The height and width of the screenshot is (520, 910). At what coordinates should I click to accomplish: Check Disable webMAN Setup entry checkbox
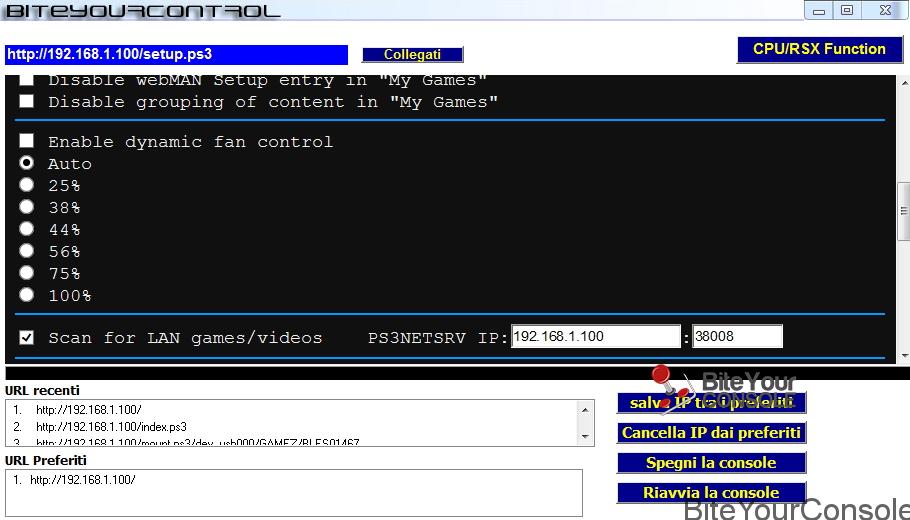click(x=26, y=80)
